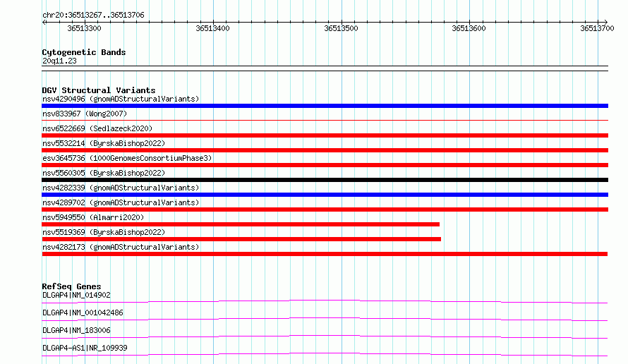Open gene DLGAP4-AS1|NR_109939 label
The image size is (628, 364).
[85, 348]
